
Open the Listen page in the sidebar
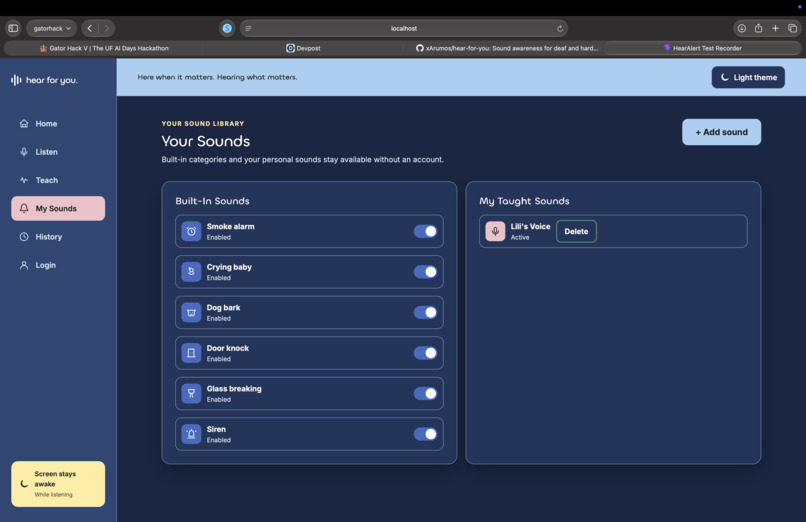(x=58, y=152)
